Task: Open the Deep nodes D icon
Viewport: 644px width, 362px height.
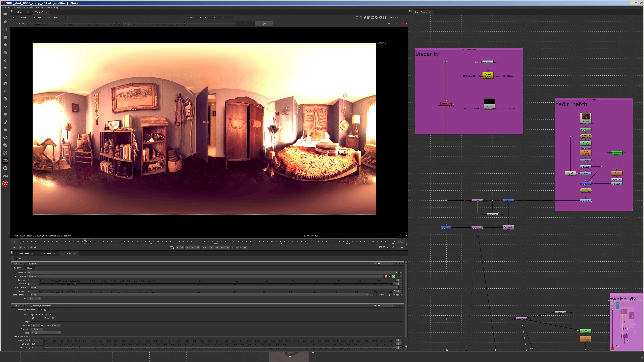Action: click(5, 99)
